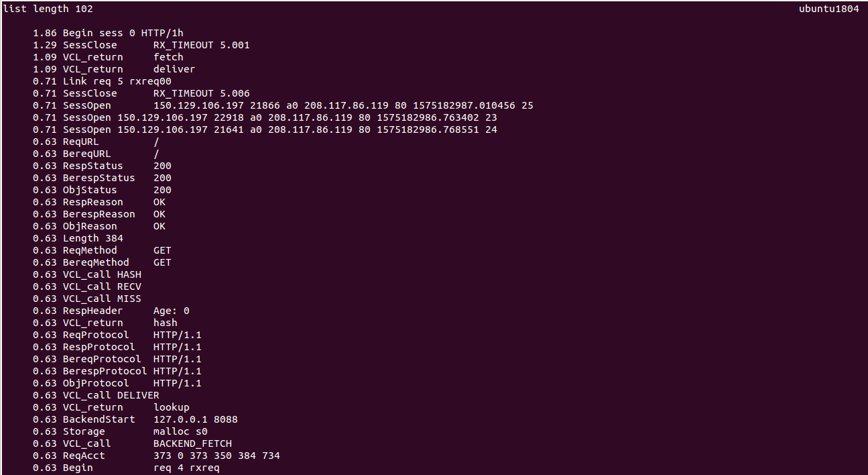Click the ReqURL entry
Screen dimensions: 868x475
coord(96,142)
